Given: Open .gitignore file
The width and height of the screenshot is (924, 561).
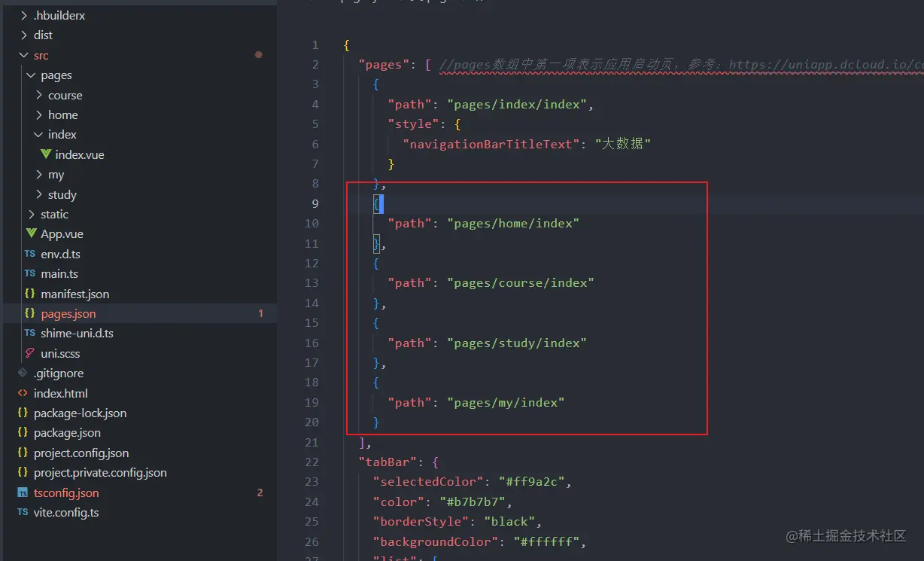Looking at the screenshot, I should coord(59,373).
